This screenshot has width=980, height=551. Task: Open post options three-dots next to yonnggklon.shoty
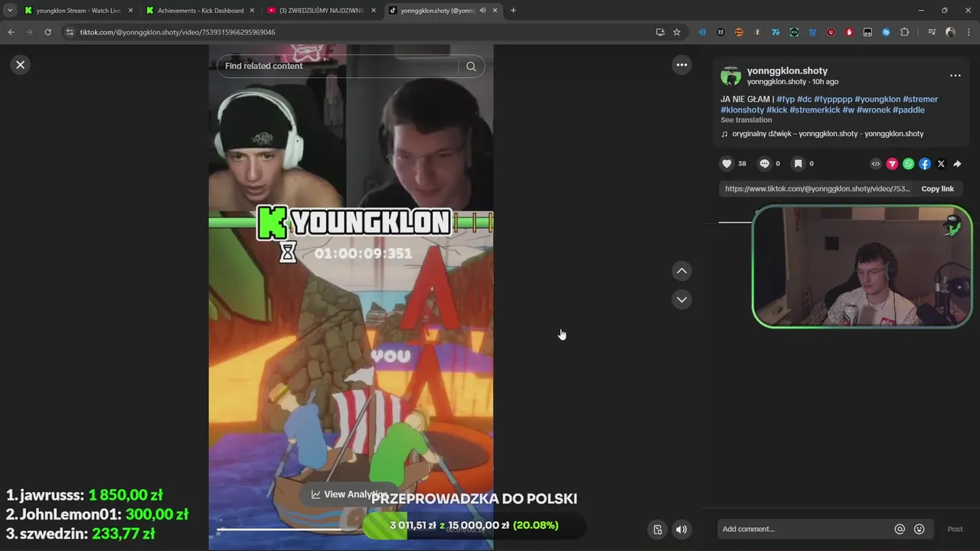click(x=955, y=76)
